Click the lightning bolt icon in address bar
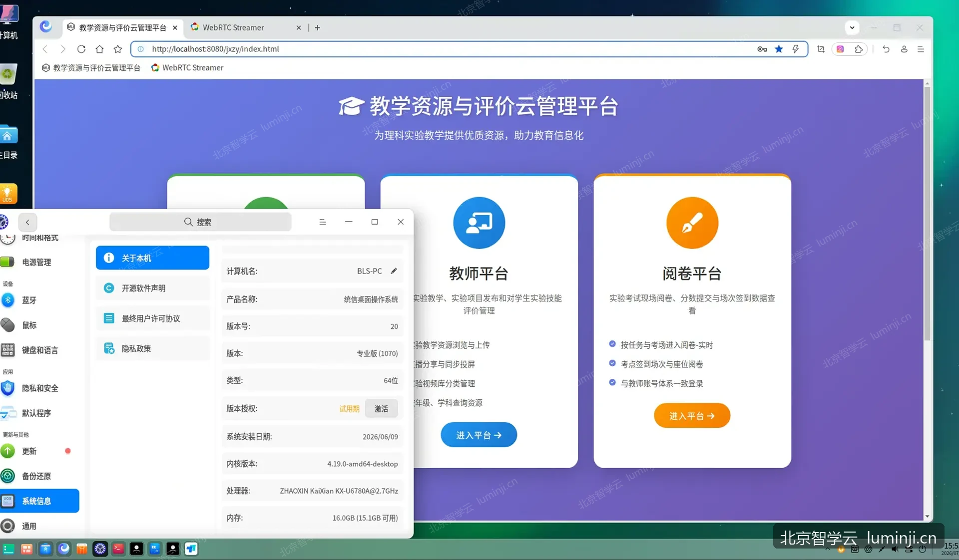959x560 pixels. pos(796,49)
